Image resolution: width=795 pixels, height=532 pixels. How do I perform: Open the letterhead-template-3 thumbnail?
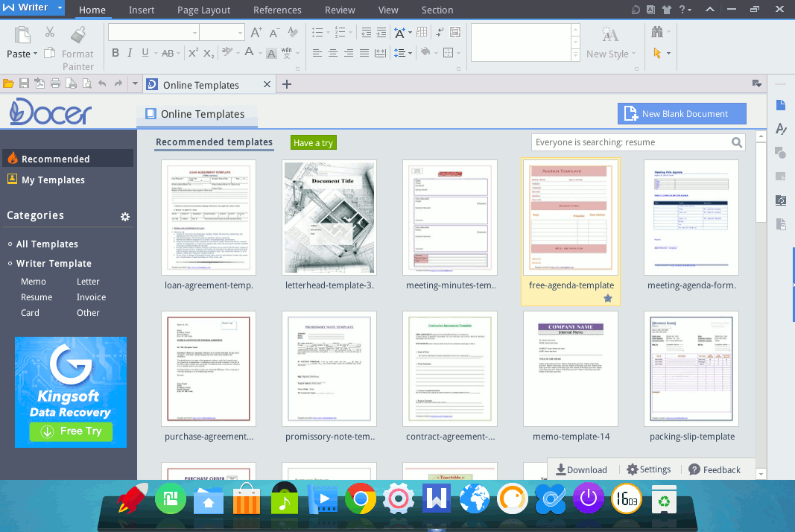pyautogui.click(x=330, y=218)
